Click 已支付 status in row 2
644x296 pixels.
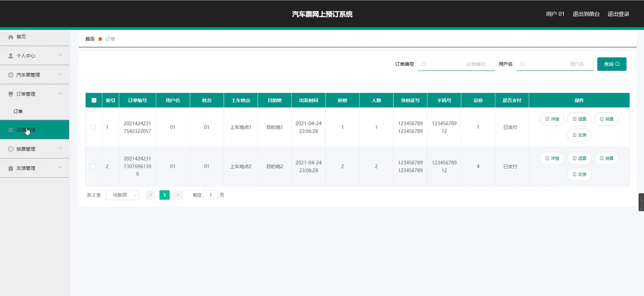[x=511, y=166]
